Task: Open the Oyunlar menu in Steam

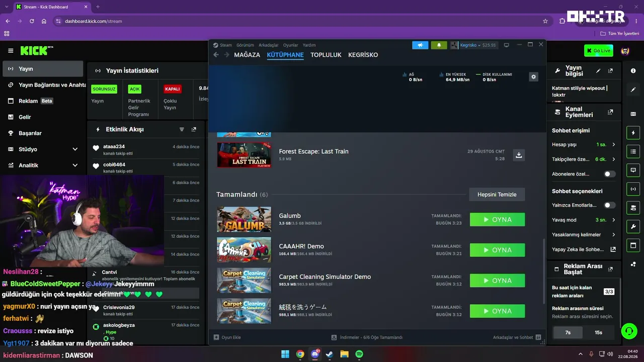Action: [290, 45]
